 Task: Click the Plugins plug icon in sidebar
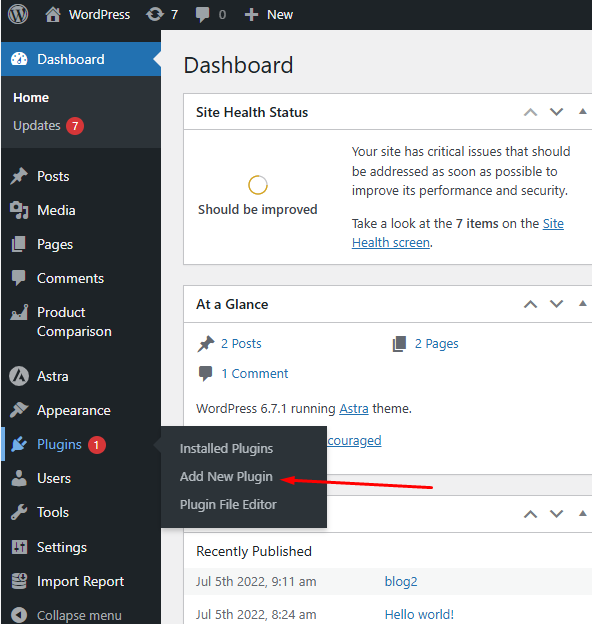[x=19, y=444]
